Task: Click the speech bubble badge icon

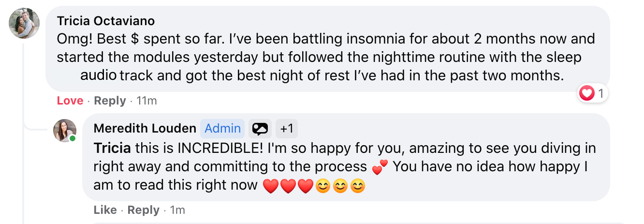Action: (x=260, y=128)
